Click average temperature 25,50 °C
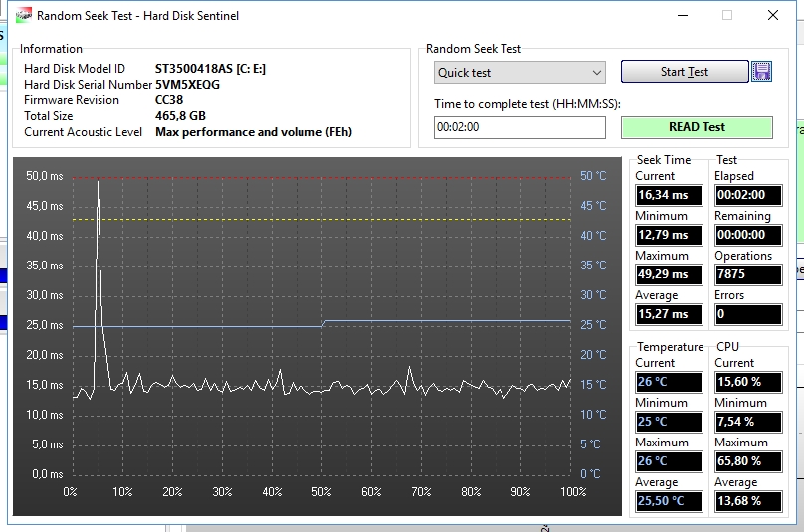The image size is (804, 532). click(x=669, y=501)
